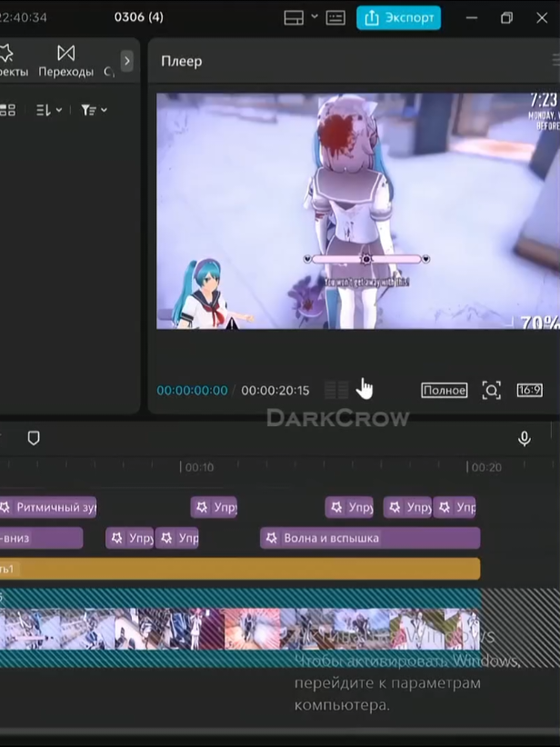The image size is (560, 747).
Task: Click the video preview in player
Action: tap(358, 211)
